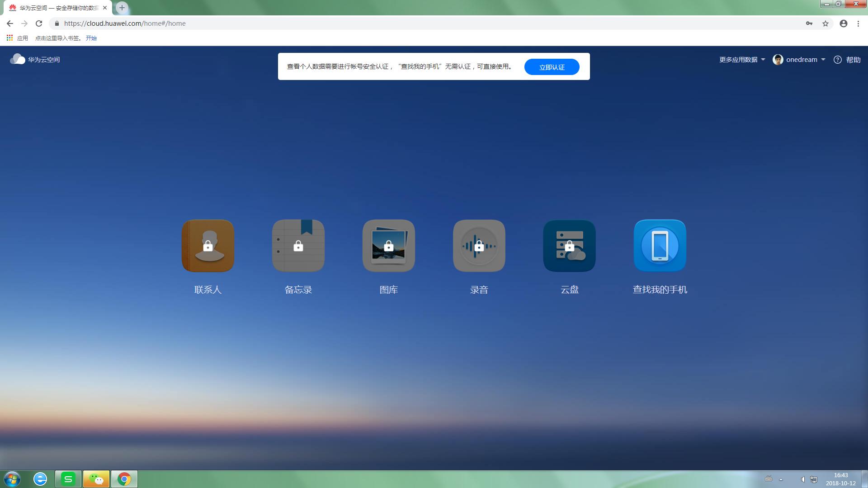
Task: Open the Recordings (录音) app icon
Action: click(479, 246)
